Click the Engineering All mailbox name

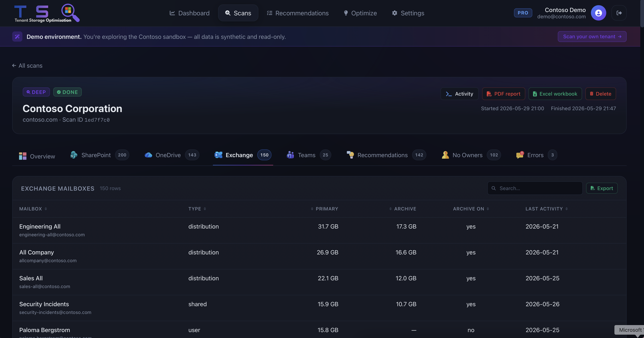point(40,227)
